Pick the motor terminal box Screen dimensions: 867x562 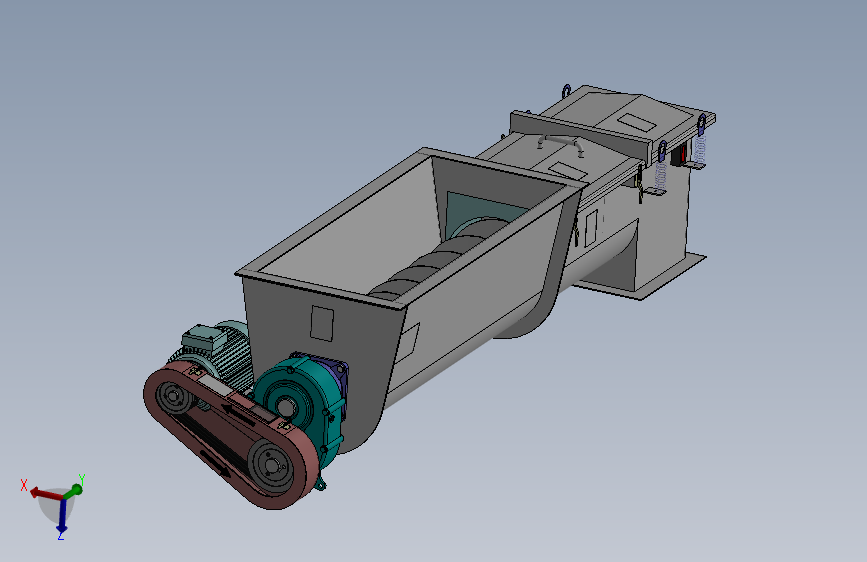(203, 337)
